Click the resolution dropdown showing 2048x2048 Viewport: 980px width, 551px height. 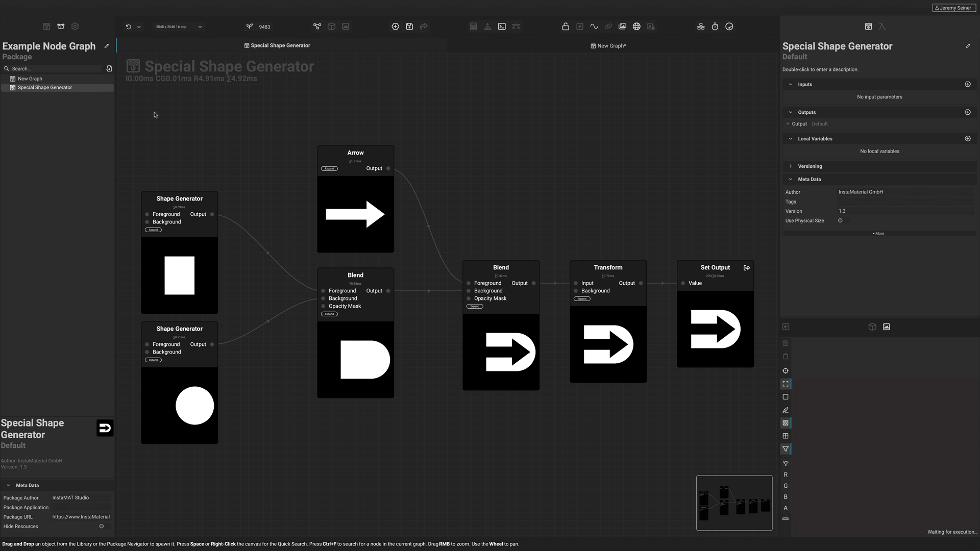pyautogui.click(x=178, y=26)
